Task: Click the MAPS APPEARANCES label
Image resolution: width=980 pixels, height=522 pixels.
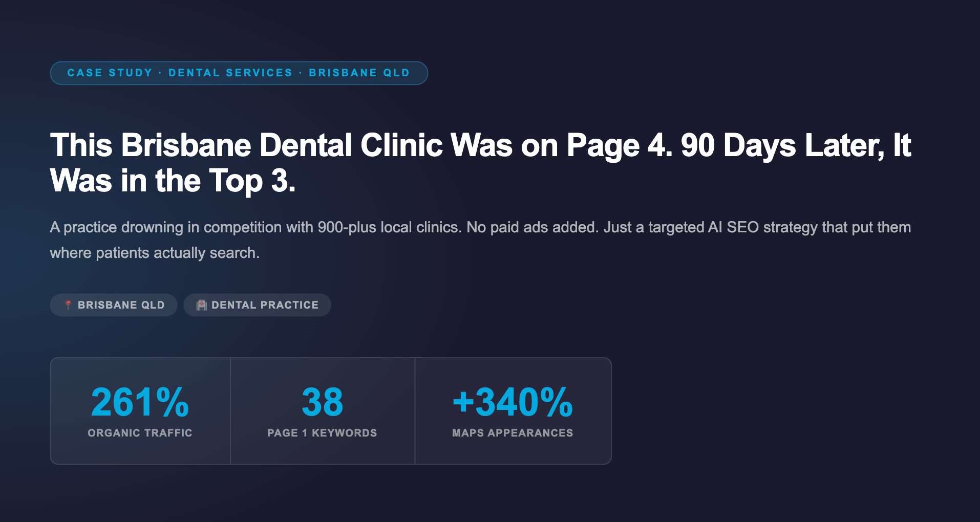Action: click(x=513, y=433)
